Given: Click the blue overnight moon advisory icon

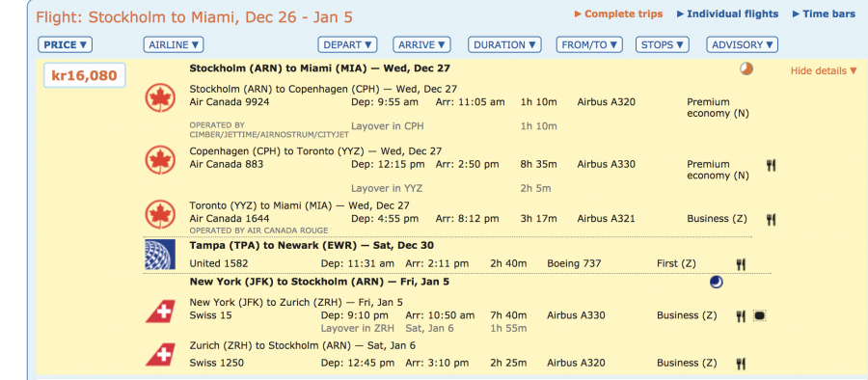Looking at the screenshot, I should tap(717, 283).
